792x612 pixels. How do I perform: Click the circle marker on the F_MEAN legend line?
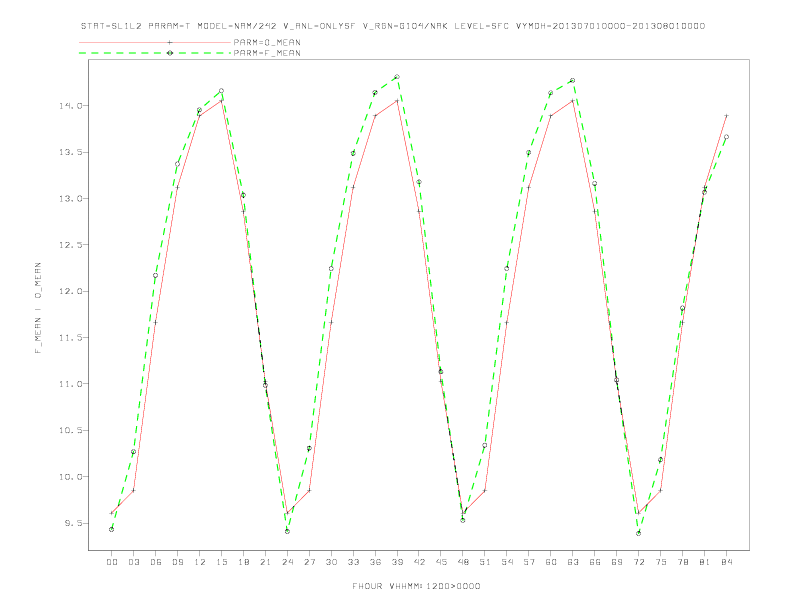170,53
